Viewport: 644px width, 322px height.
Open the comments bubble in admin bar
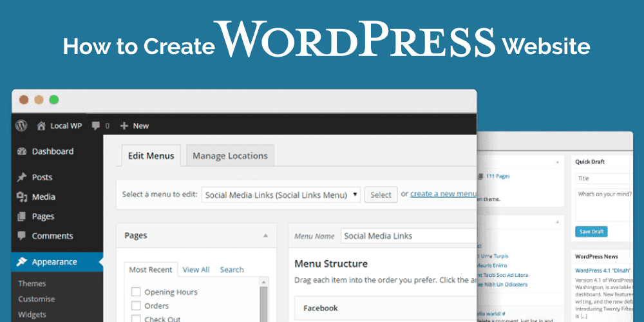point(96,126)
